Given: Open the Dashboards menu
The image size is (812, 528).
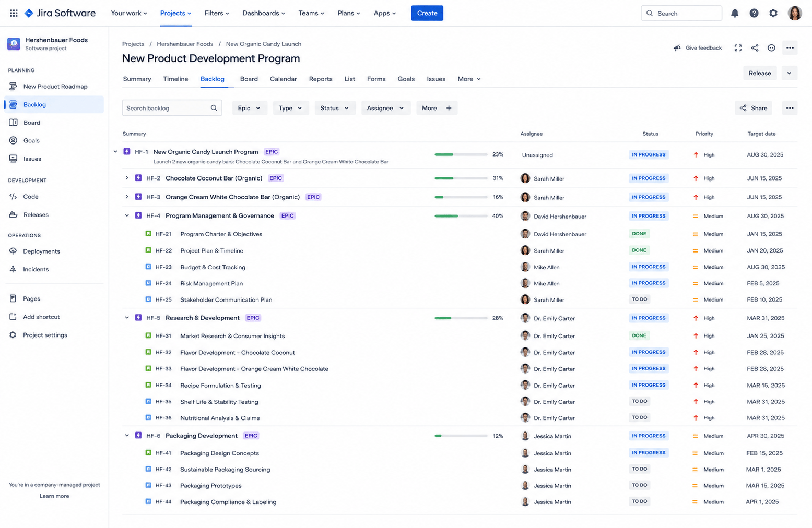Looking at the screenshot, I should point(264,13).
